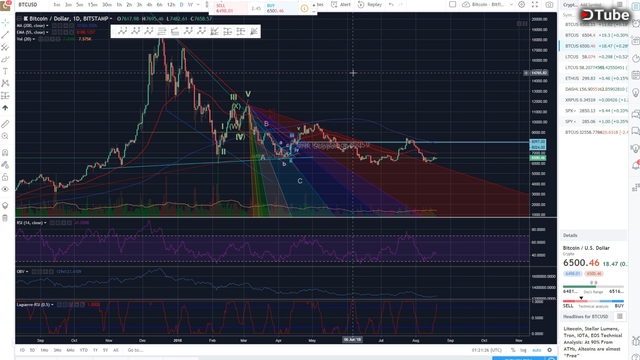Expand the RSI (14, close) indicator menu
This screenshot has width=640, height=360.
(x=45, y=223)
